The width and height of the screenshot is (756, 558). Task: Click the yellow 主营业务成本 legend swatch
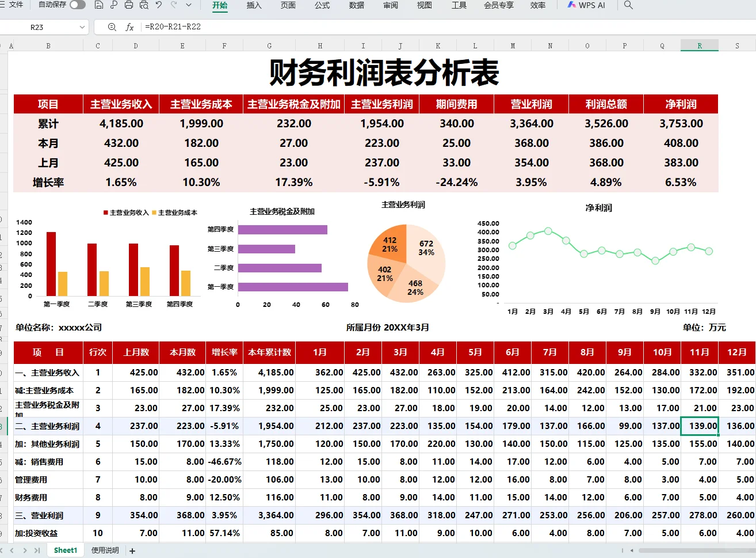point(154,212)
